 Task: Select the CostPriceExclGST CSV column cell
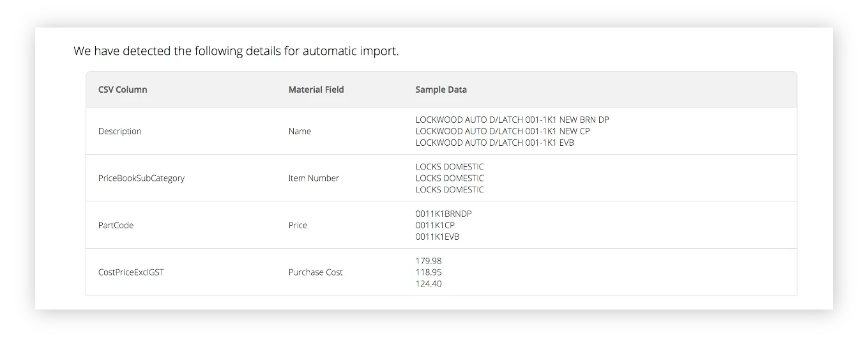(x=131, y=272)
